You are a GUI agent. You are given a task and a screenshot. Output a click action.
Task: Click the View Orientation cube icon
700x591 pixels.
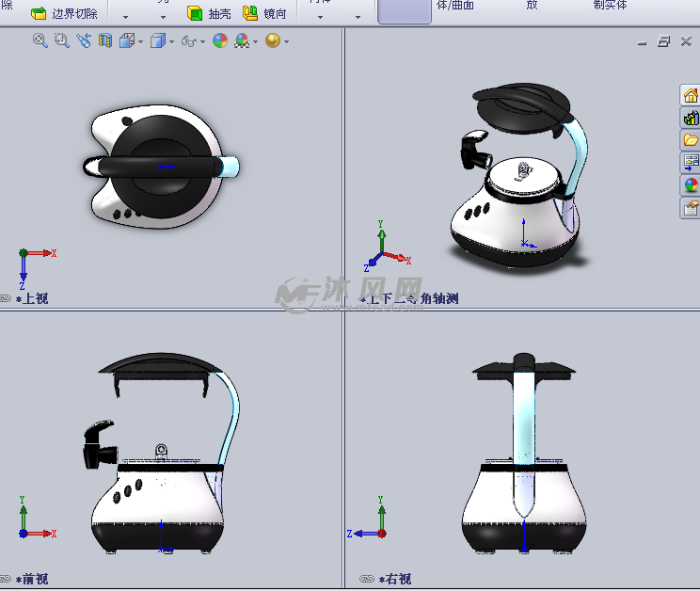pos(127,41)
